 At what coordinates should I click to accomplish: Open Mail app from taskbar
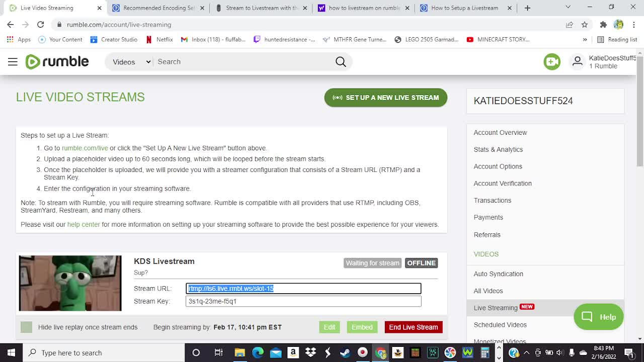[x=276, y=353]
